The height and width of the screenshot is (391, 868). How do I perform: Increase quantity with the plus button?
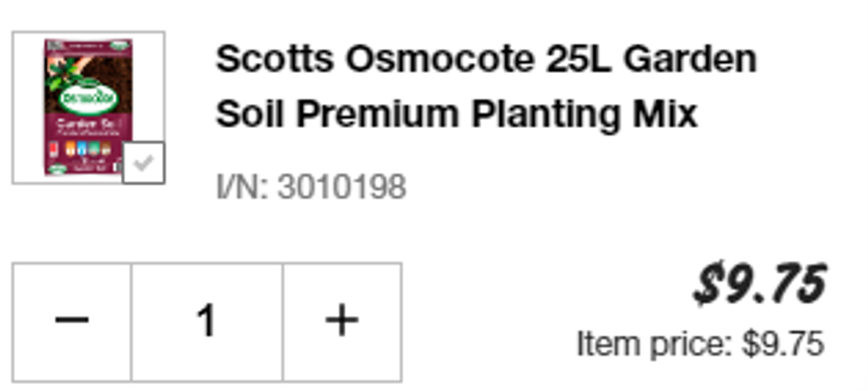(x=342, y=322)
